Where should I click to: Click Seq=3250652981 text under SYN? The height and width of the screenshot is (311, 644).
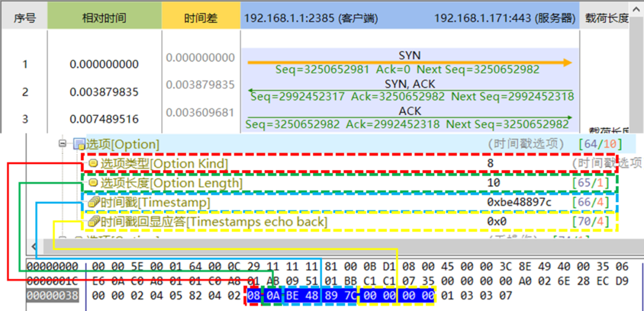[x=323, y=69]
